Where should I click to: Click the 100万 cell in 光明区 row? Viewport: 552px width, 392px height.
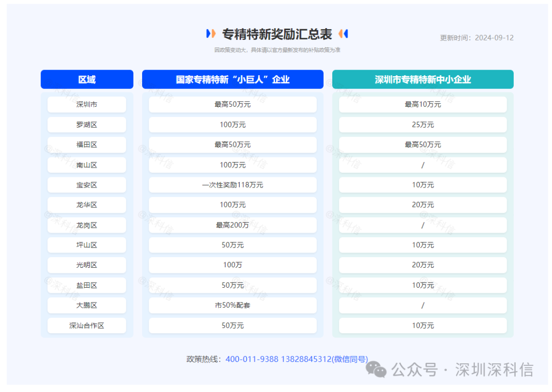[233, 265]
